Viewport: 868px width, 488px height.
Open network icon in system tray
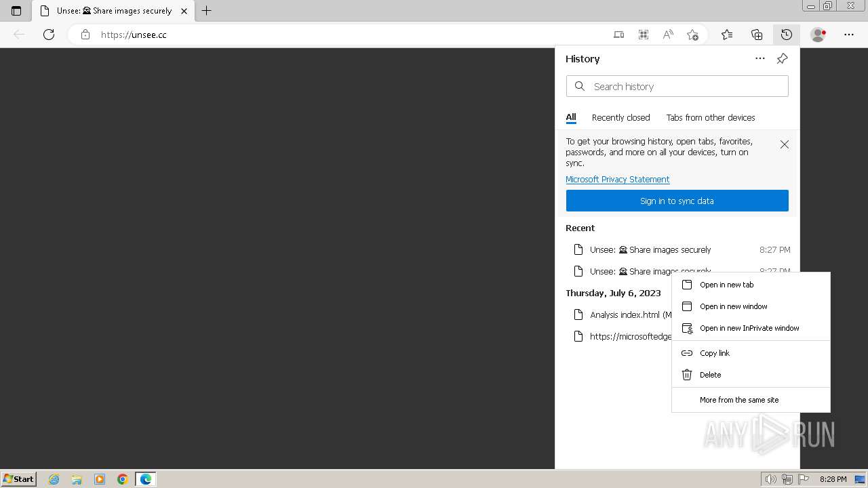click(x=787, y=479)
